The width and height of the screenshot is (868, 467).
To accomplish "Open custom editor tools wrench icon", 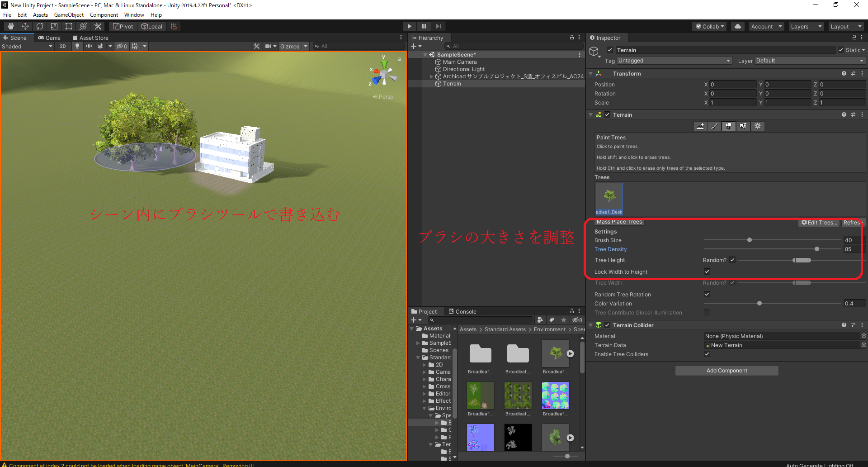I will [x=98, y=26].
